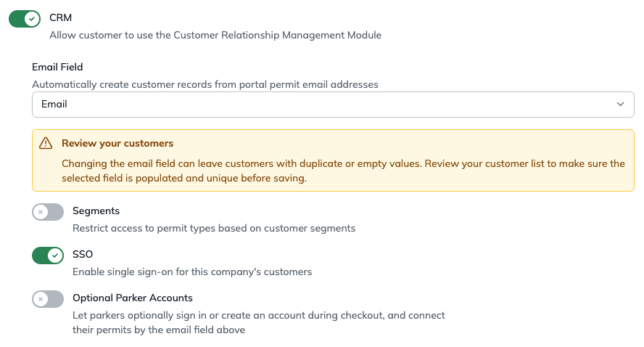Viewport: 644px width, 347px height.
Task: Click the dropdown chevron arrow
Action: point(620,105)
